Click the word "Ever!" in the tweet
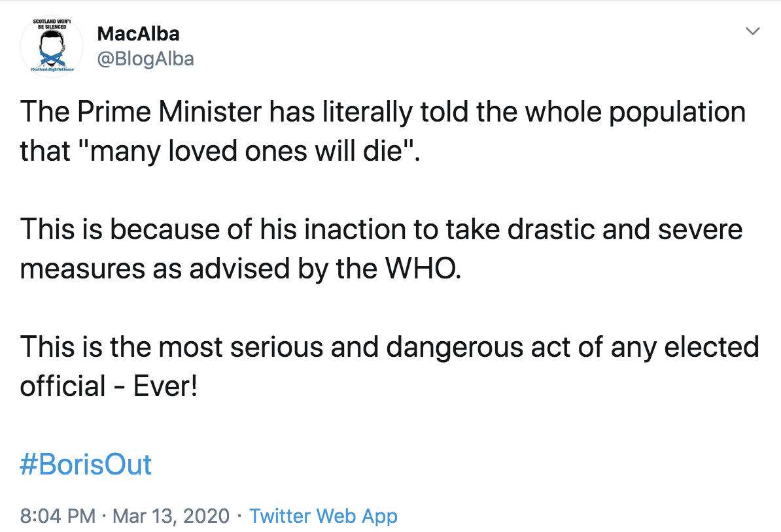The image size is (781, 532). (x=165, y=386)
